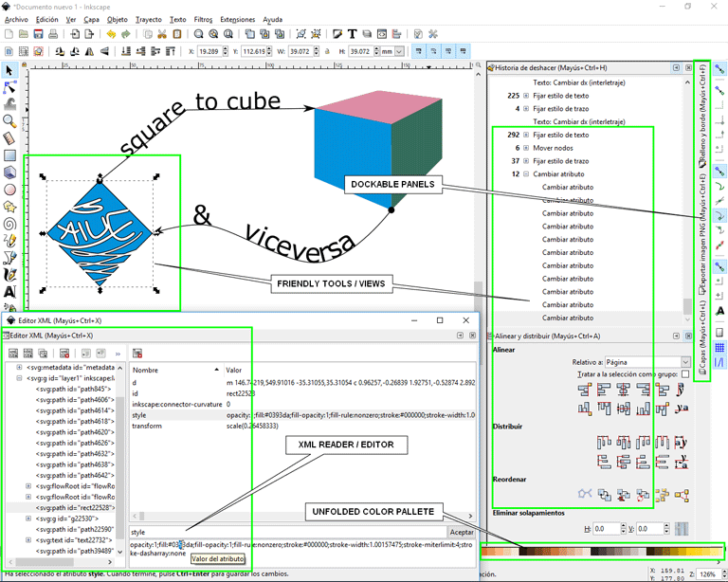Expand history entry 6 Mover nodos
This screenshot has height=582, width=728.
coord(526,148)
